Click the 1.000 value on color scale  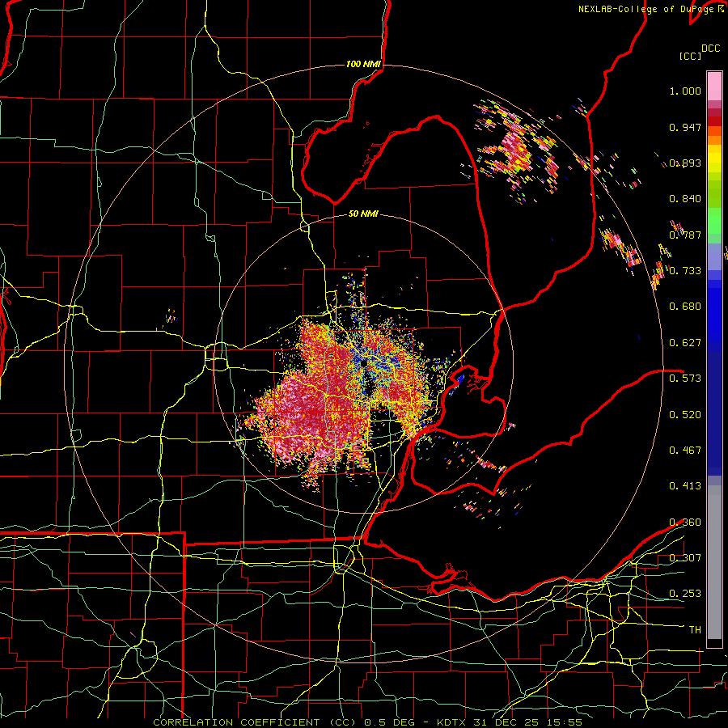[685, 91]
